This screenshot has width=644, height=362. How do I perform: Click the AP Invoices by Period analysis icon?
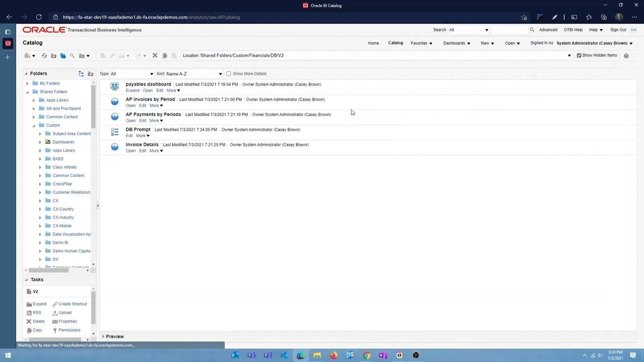point(115,102)
